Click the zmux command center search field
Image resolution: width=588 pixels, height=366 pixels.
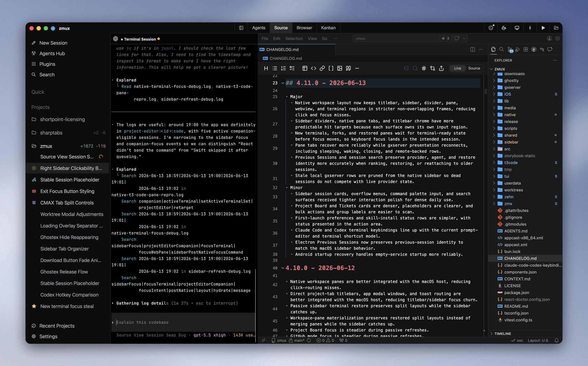[396, 38]
